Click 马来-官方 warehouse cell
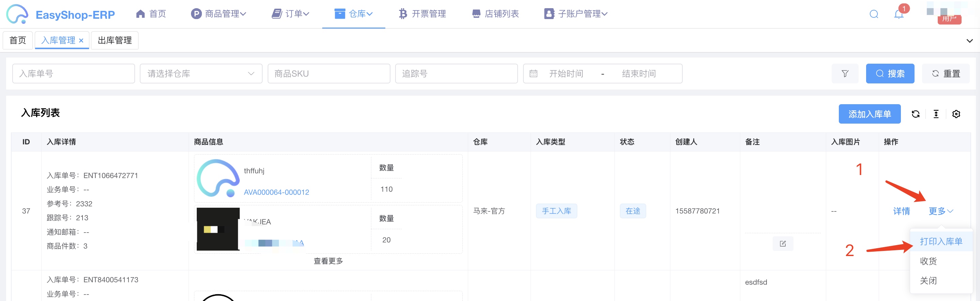Viewport: 980px width, 301px height. 489,211
